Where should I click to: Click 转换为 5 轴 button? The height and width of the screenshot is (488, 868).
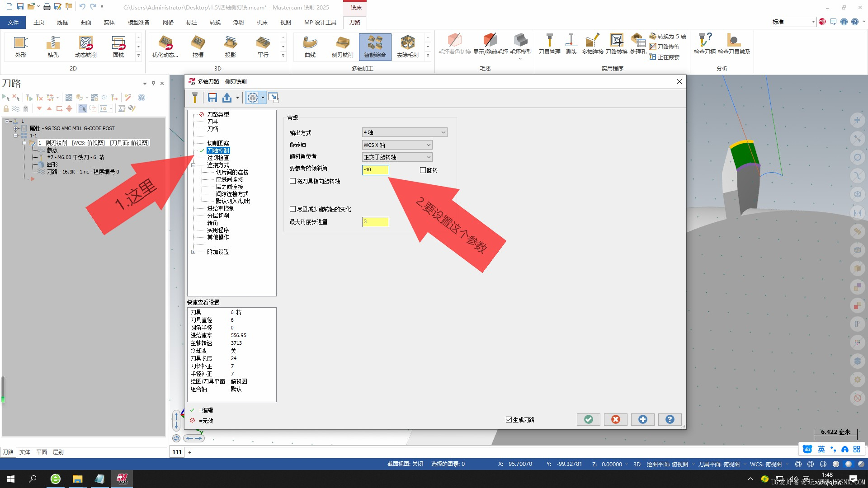coord(668,36)
